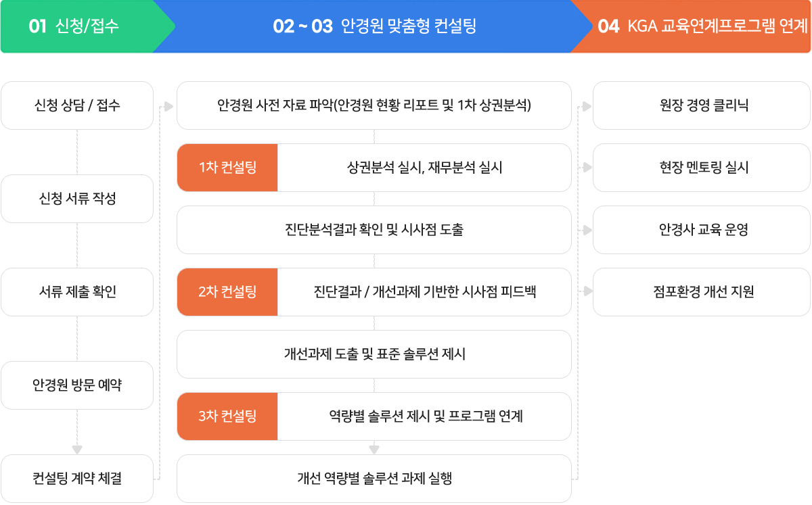Click the 신청 상담 / 접수 box
Viewport: 812px width, 505px height.
coord(77,105)
